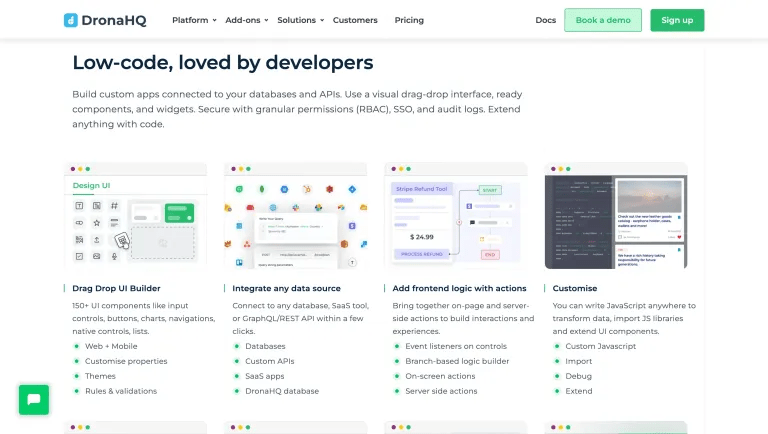Click the microphone component icon
768x434 pixels.
click(114, 256)
